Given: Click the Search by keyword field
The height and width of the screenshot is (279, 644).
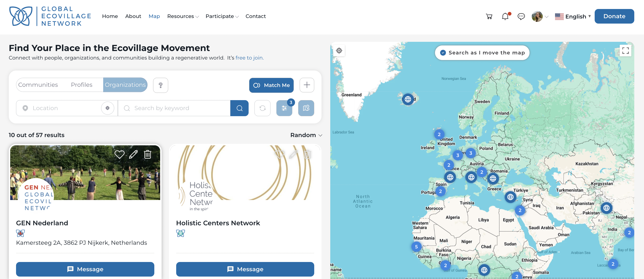Looking at the screenshot, I should pos(174,108).
